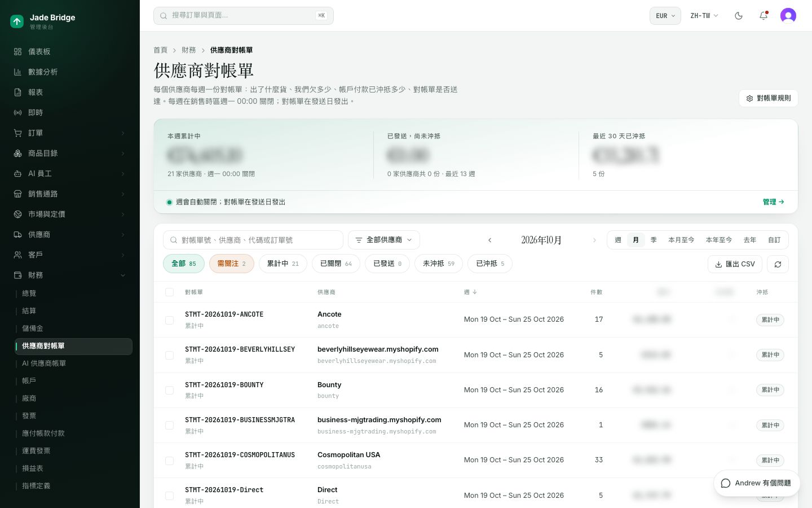Check the STMT-20261019-BOUNTY row checkbox
Viewport: 812px width, 508px height.
coord(169,390)
